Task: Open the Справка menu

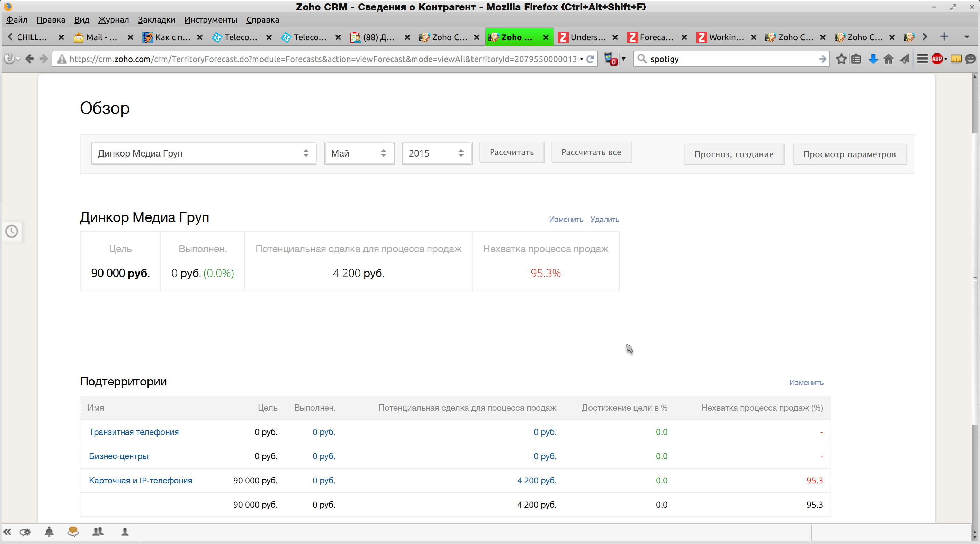Action: point(262,20)
